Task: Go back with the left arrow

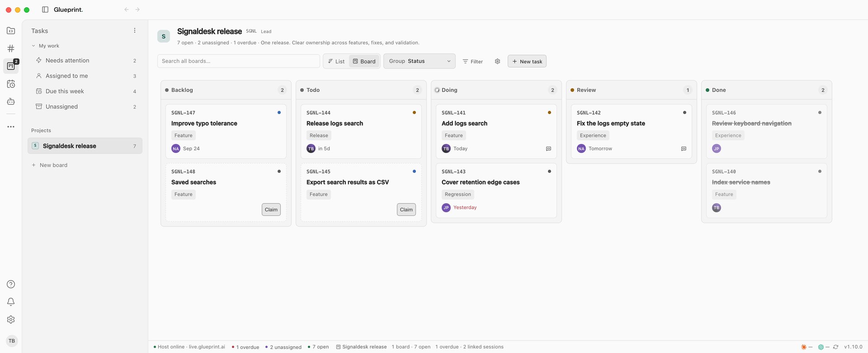Action: tap(127, 10)
